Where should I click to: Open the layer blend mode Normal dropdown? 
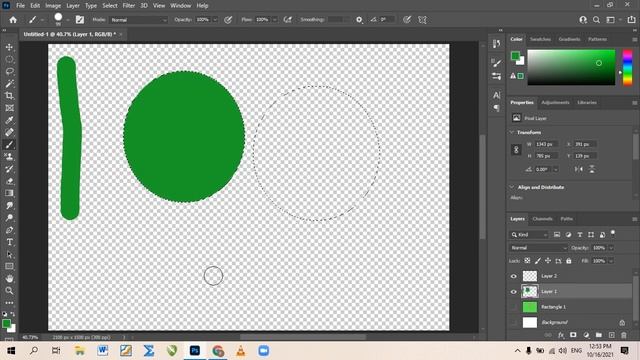[538, 248]
